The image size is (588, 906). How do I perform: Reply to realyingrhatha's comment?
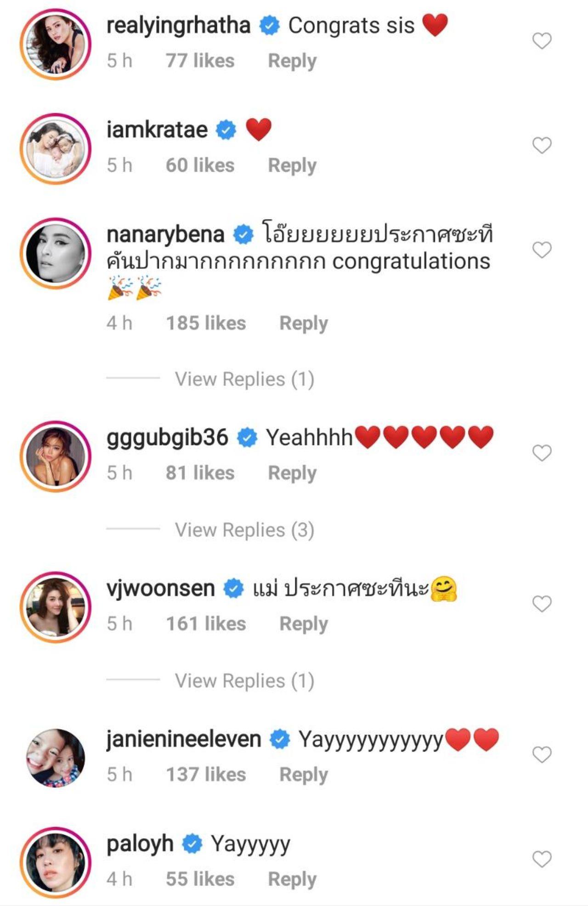(x=292, y=61)
